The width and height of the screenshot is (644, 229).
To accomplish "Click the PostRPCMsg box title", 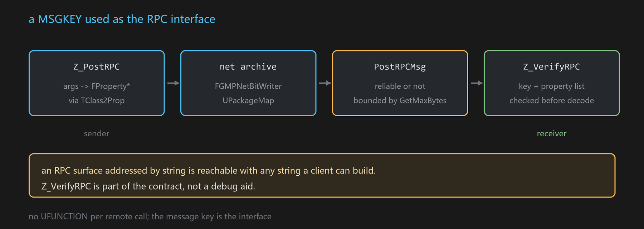I will pyautogui.click(x=400, y=67).
